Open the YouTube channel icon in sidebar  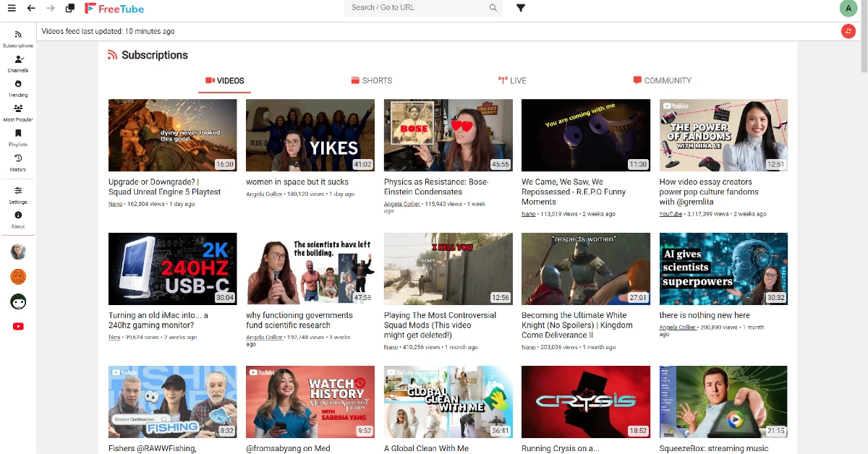(18, 326)
